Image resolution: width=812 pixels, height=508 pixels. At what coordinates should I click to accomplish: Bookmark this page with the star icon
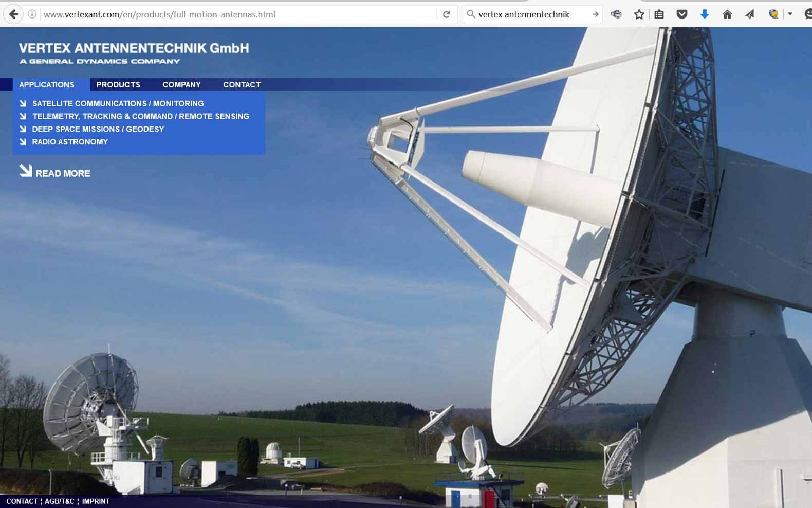point(639,14)
